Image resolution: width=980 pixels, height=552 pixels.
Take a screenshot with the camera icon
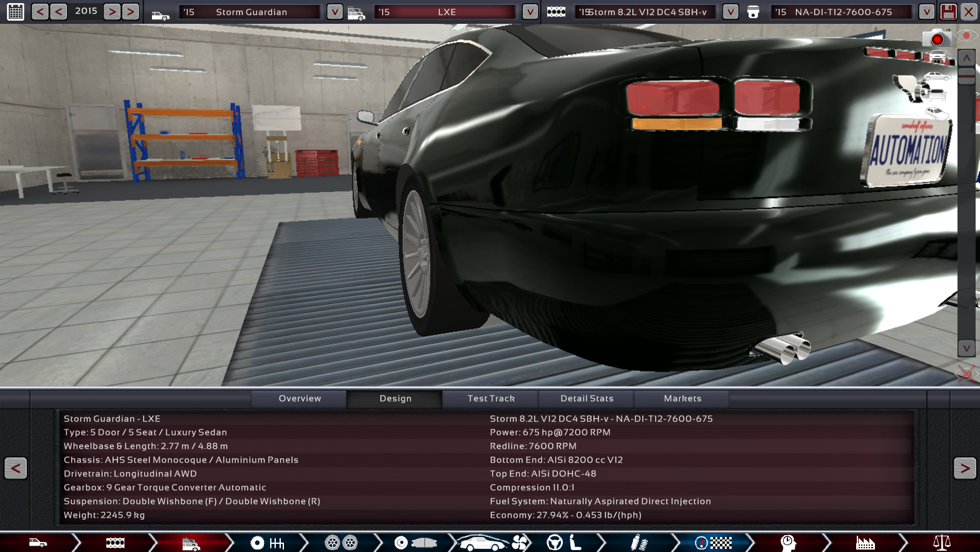tap(936, 39)
